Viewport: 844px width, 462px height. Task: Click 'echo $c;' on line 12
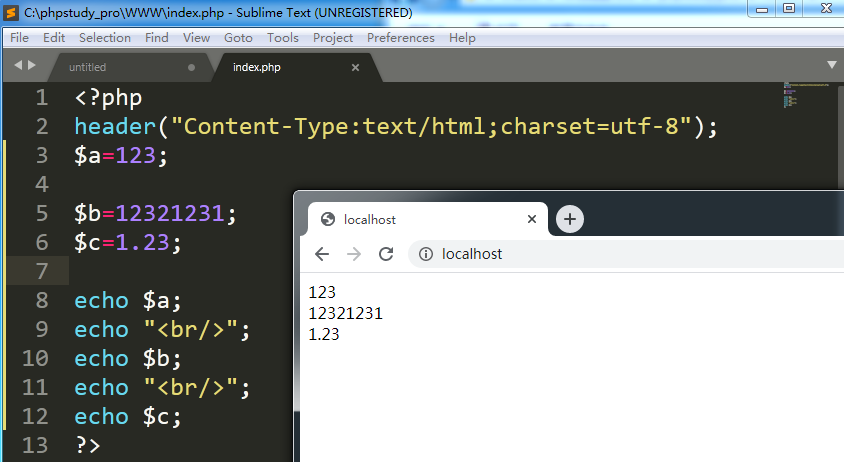point(128,417)
